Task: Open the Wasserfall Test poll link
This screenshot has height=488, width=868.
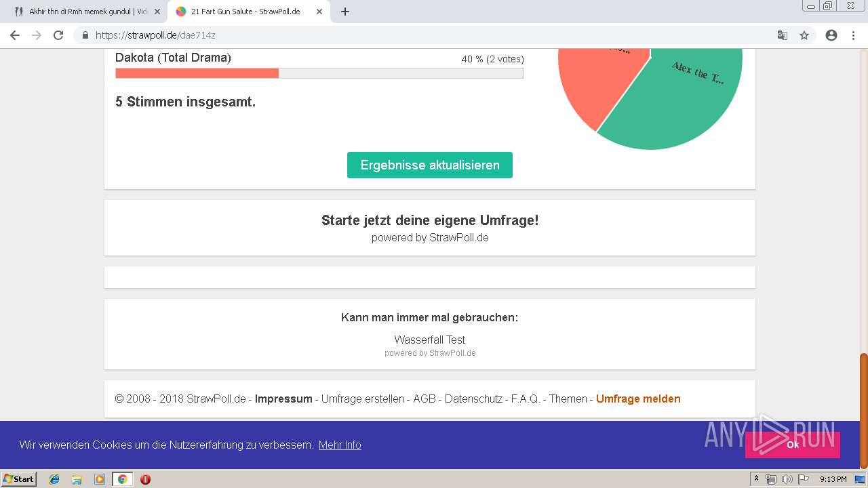Action: pos(430,340)
